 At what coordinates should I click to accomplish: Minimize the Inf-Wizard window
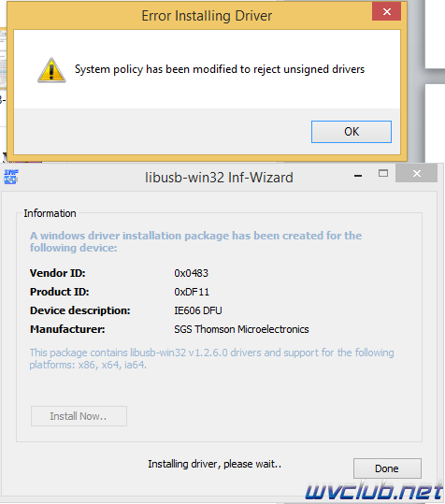click(x=358, y=175)
